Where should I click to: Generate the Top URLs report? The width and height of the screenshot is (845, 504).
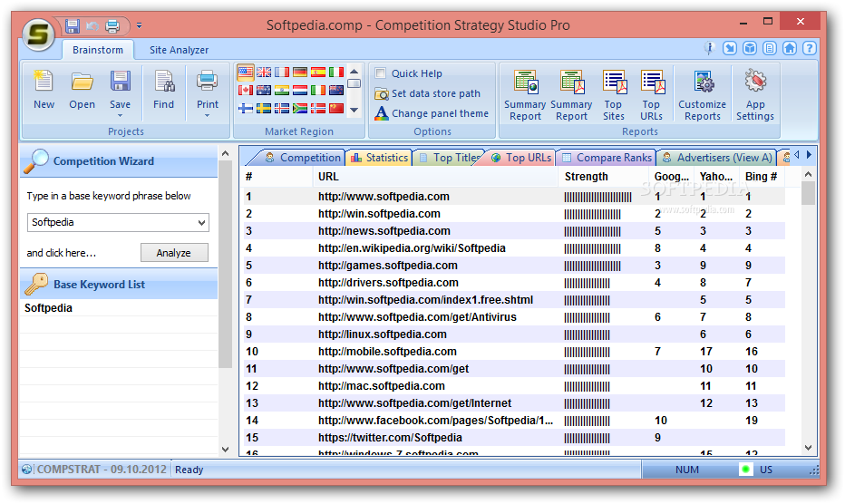tap(652, 95)
